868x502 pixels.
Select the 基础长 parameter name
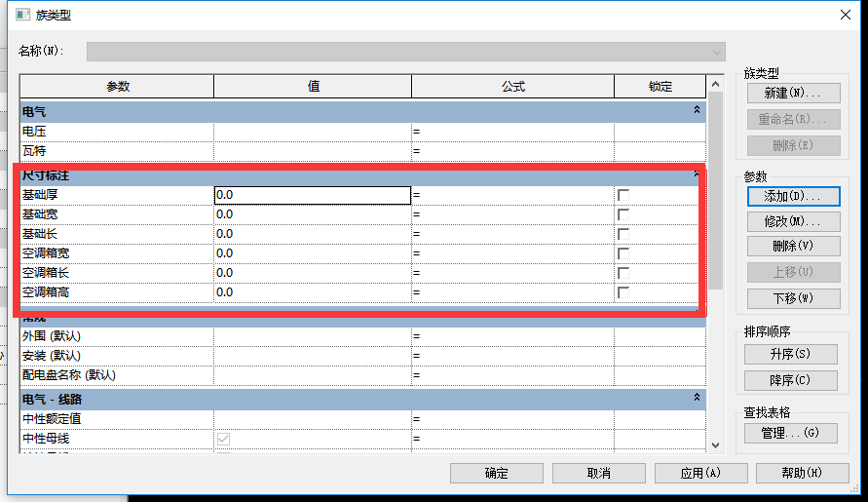(40, 234)
